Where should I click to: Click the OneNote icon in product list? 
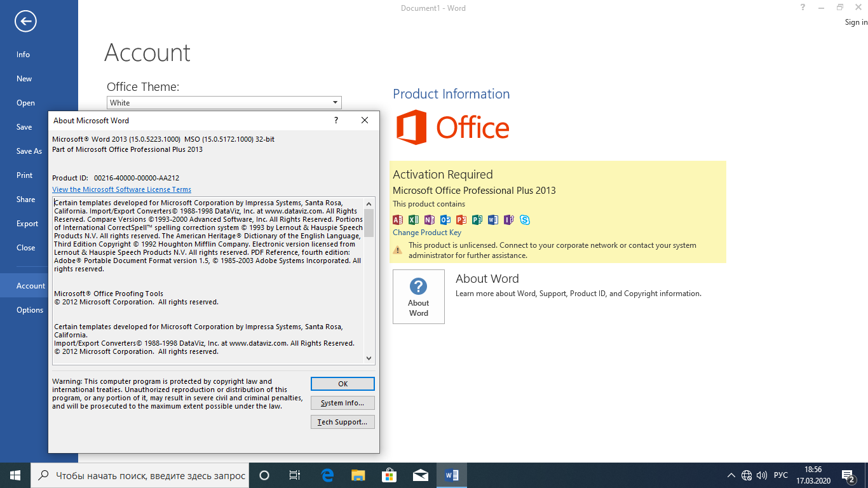[430, 220]
